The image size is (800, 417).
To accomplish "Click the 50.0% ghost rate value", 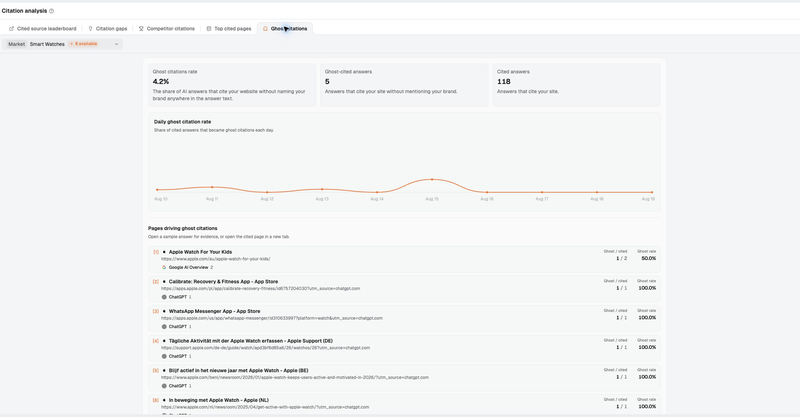I will pyautogui.click(x=648, y=258).
